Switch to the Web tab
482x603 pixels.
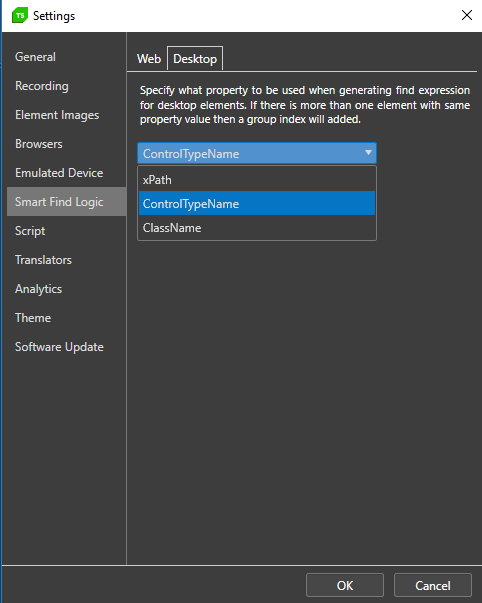(149, 59)
